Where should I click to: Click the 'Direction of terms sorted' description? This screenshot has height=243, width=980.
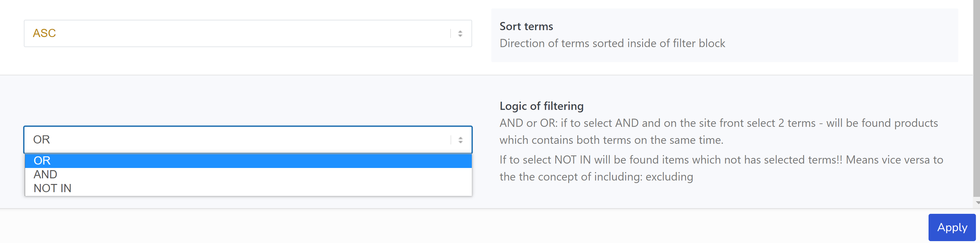[x=612, y=43]
